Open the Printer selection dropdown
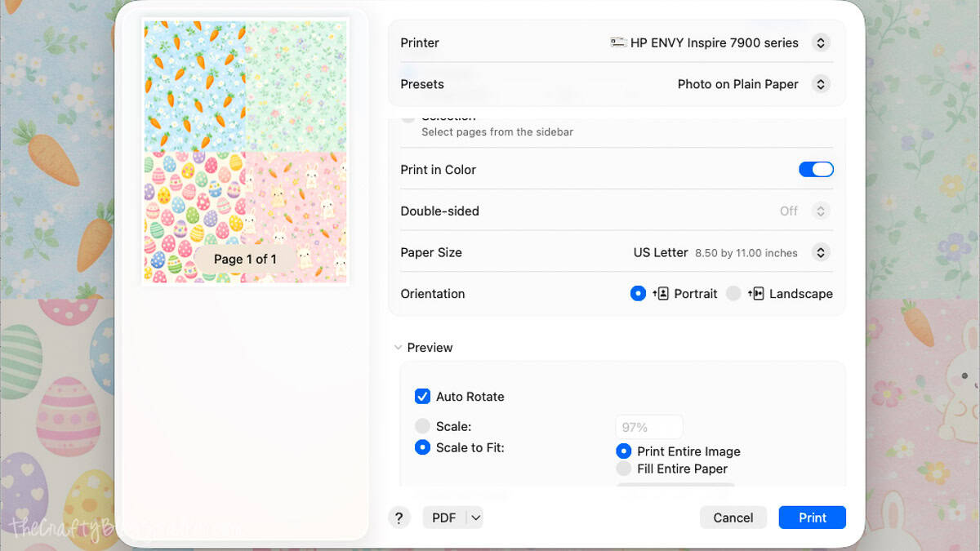980x551 pixels. pos(821,42)
